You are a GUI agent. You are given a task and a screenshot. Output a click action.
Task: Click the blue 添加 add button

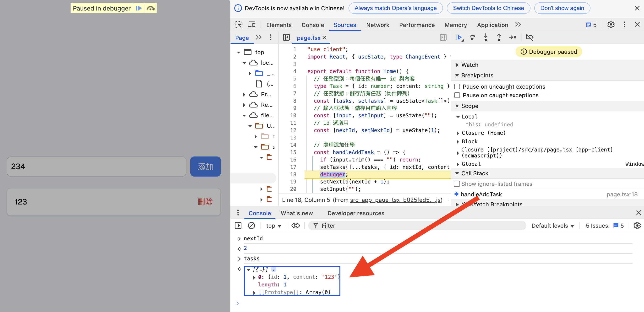pos(205,166)
